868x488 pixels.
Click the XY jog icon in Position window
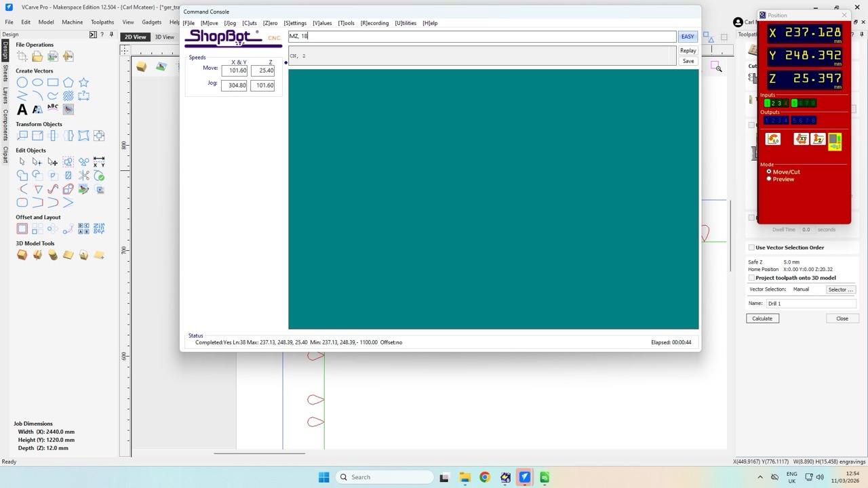coord(802,139)
